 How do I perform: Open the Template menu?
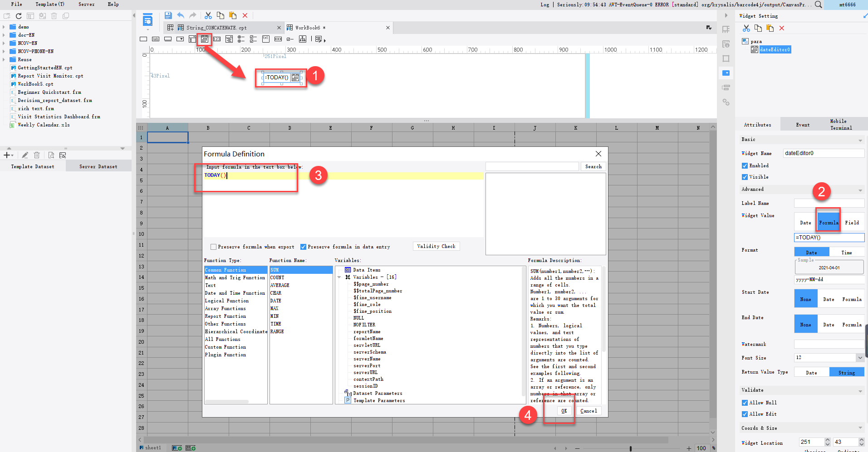(49, 4)
